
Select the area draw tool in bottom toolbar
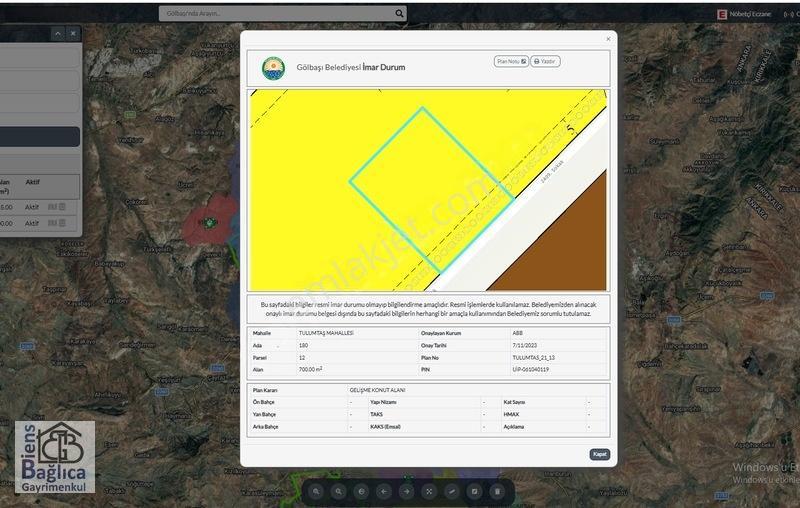click(474, 492)
